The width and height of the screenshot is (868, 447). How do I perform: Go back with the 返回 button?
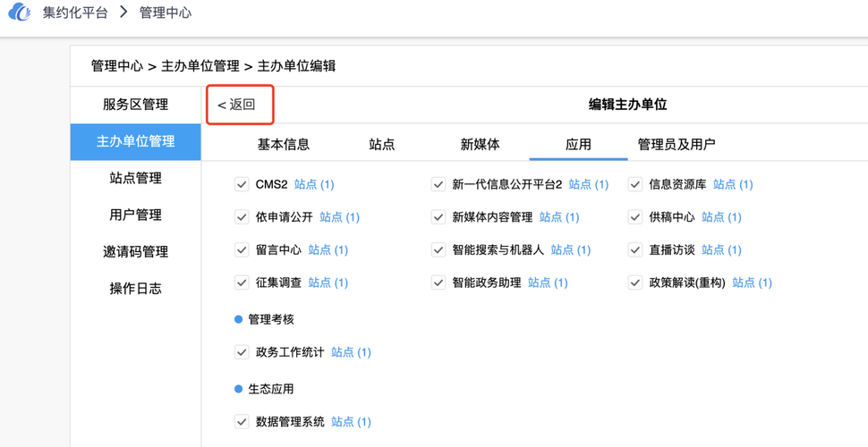(x=236, y=105)
